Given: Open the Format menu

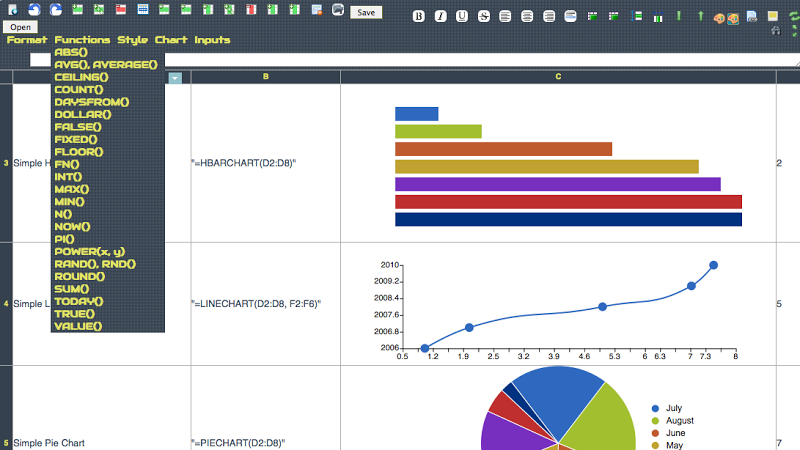Looking at the screenshot, I should point(27,40).
